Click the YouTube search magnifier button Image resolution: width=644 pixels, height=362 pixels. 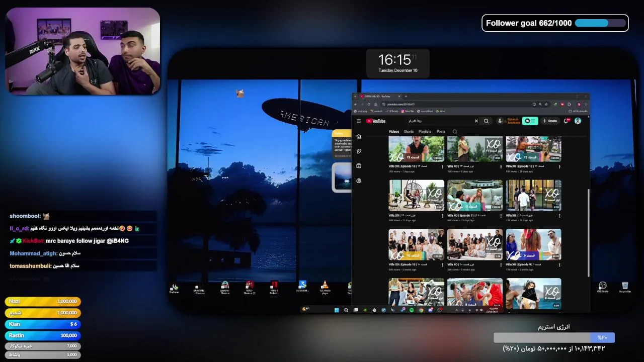(487, 121)
